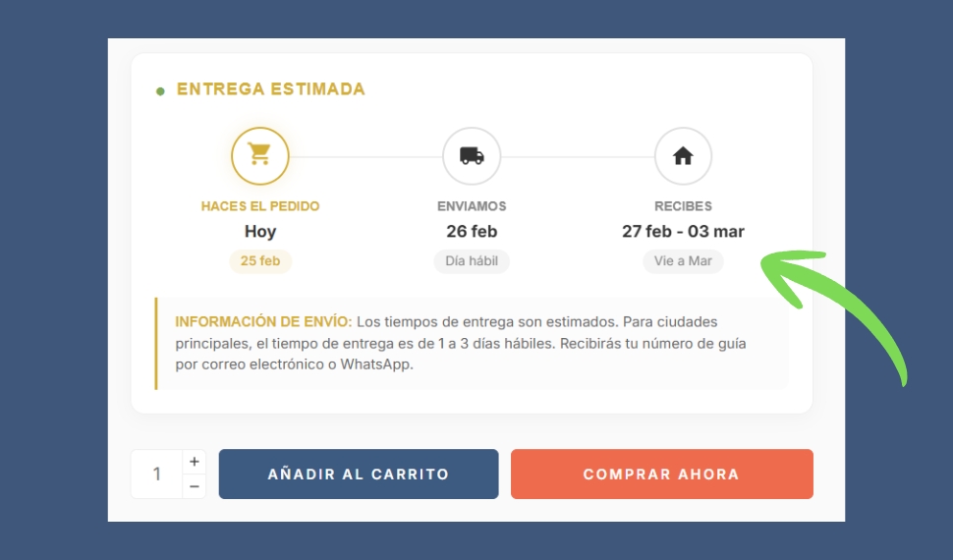This screenshot has height=560, width=953.
Task: Click the quantity input field
Action: pos(157,475)
